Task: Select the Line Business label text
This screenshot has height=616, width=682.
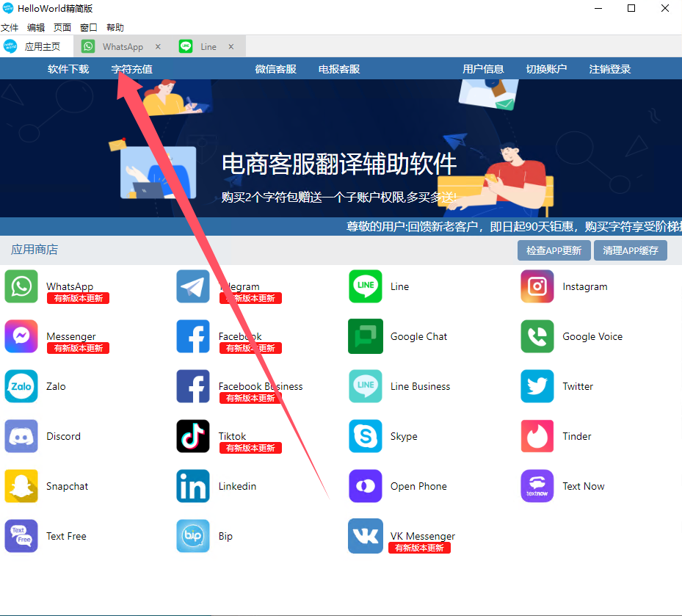Action: 420,386
